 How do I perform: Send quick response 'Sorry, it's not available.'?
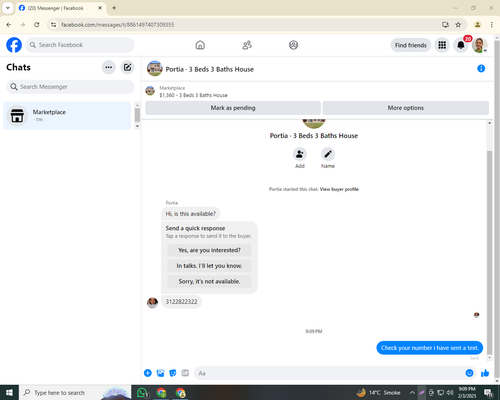(209, 282)
